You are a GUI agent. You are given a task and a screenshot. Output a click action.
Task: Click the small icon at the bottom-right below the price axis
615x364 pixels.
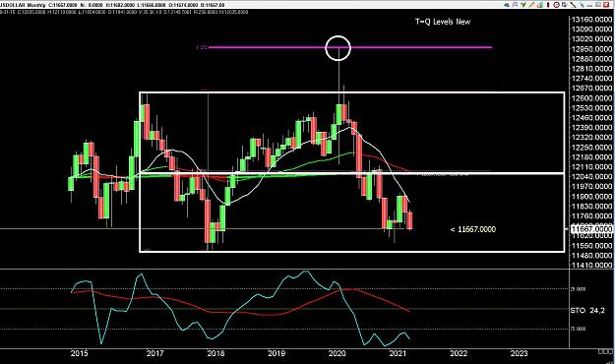tap(605, 352)
